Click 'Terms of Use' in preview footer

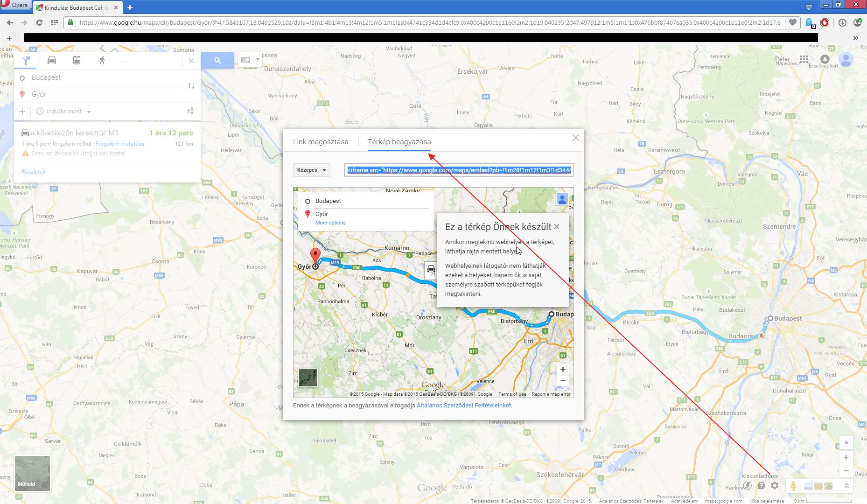coord(512,394)
